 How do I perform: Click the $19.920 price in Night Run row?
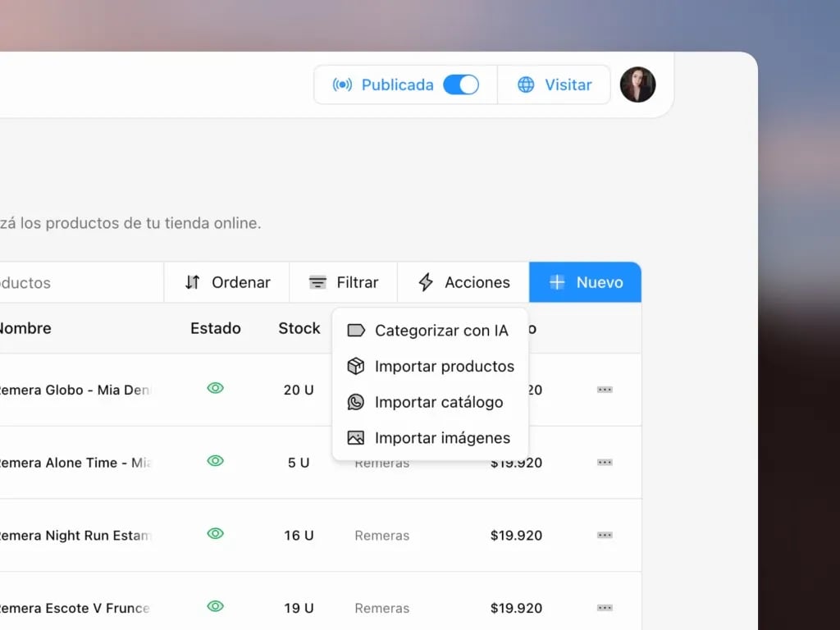click(x=517, y=536)
